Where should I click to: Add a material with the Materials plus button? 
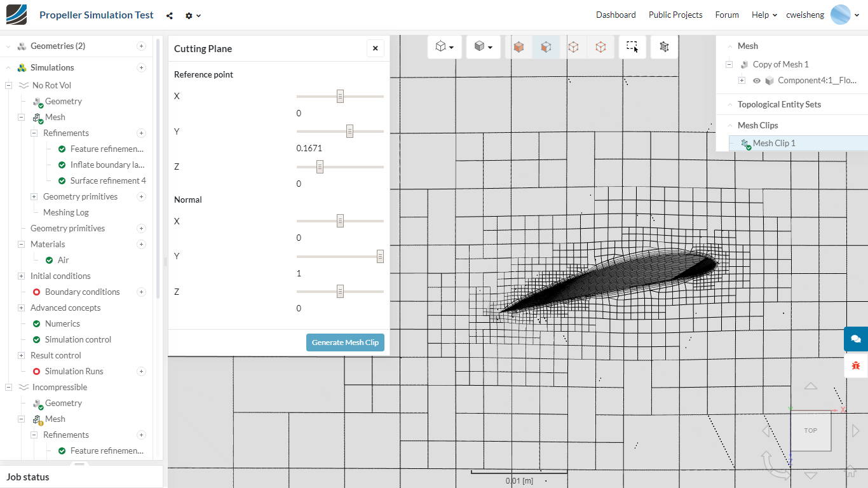(141, 245)
